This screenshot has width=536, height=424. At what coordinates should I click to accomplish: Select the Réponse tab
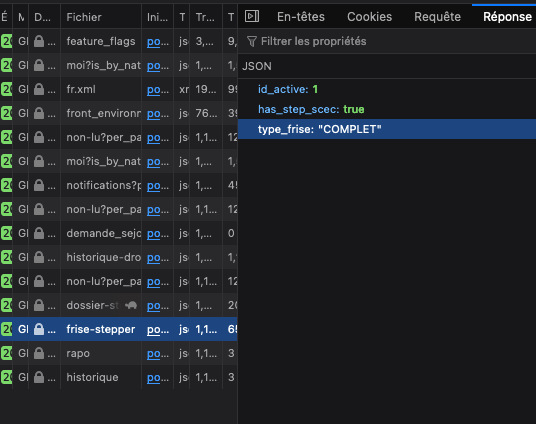pyautogui.click(x=507, y=16)
